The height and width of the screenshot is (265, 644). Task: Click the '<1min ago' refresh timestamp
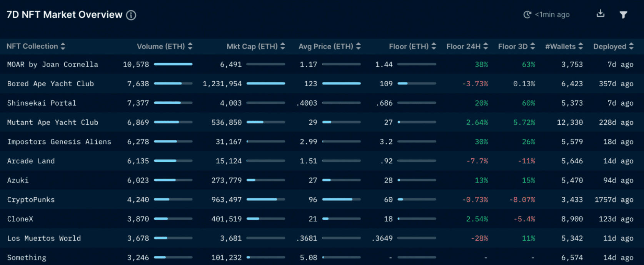point(552,15)
